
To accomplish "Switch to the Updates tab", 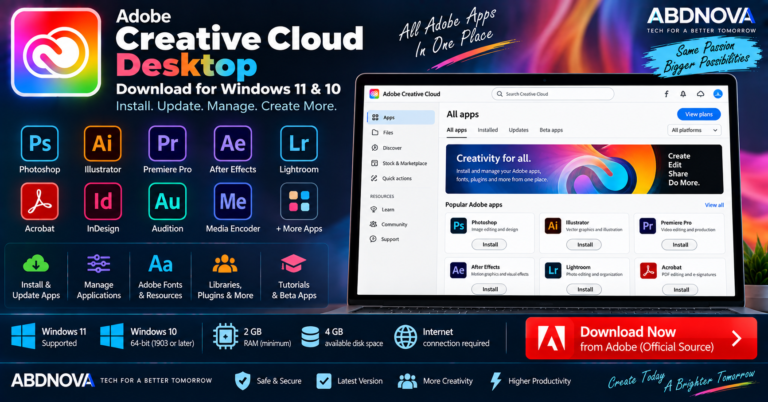I will [518, 130].
